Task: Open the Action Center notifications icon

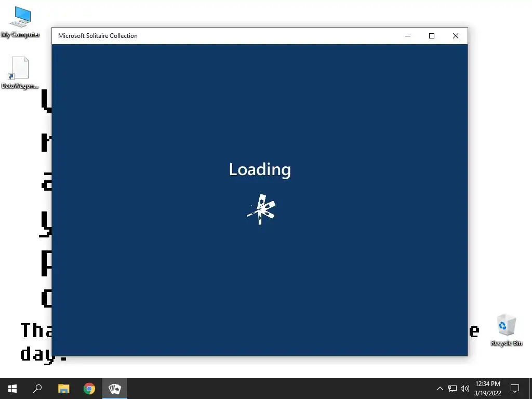Action: [515, 389]
